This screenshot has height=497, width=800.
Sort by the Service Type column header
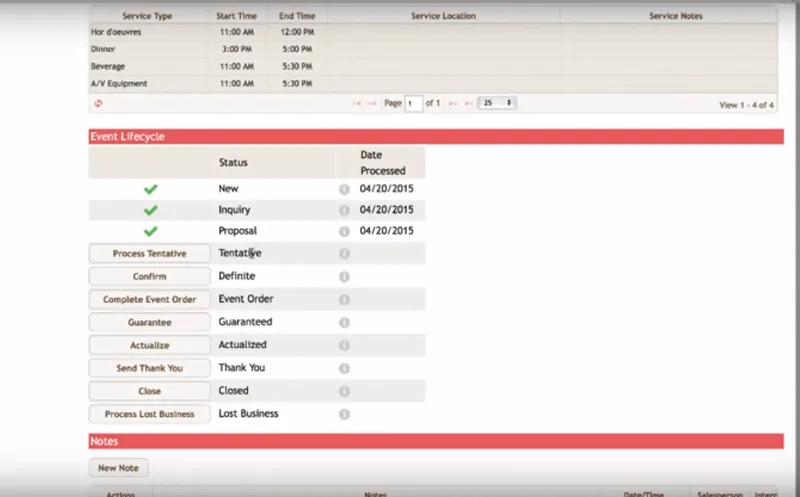point(147,16)
